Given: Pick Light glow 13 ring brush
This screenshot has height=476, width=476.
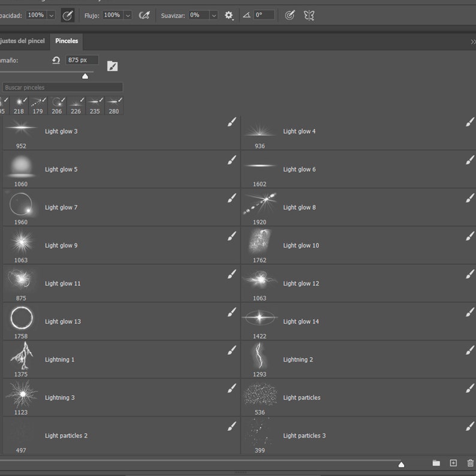Looking at the screenshot, I should (122, 321).
